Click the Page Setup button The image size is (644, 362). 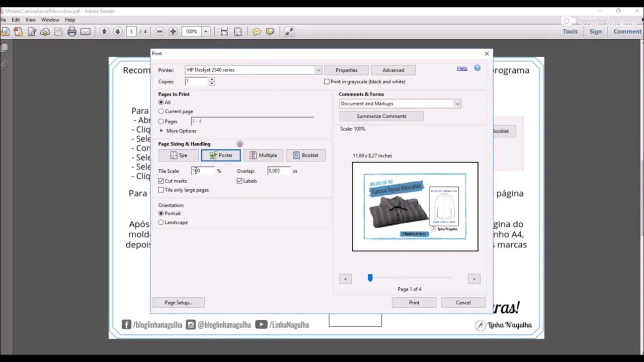coord(178,303)
